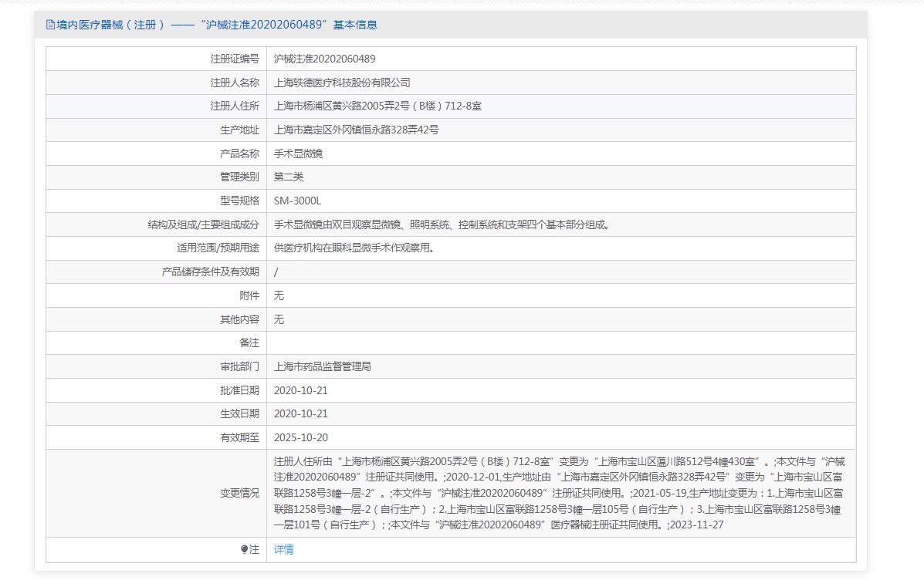Viewport: 924px width, 587px height.
Task: Click the 生效日期 row label
Action: [x=239, y=414]
